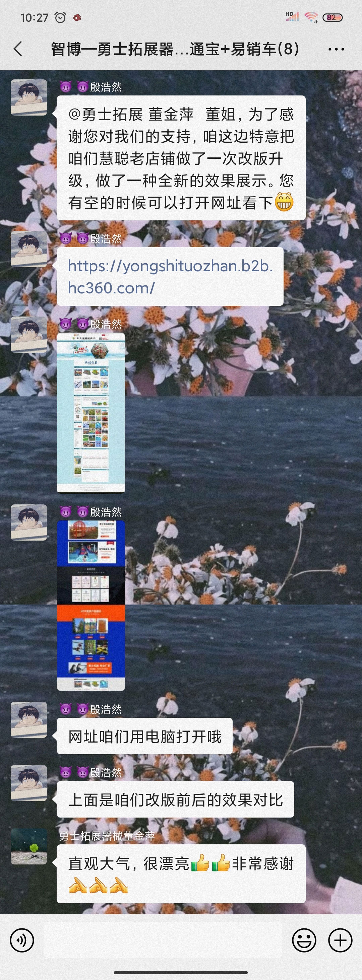Tap the message bubble '网址咱们用电脑打开哦'
Viewport: 362px width, 980px height.
145,736
